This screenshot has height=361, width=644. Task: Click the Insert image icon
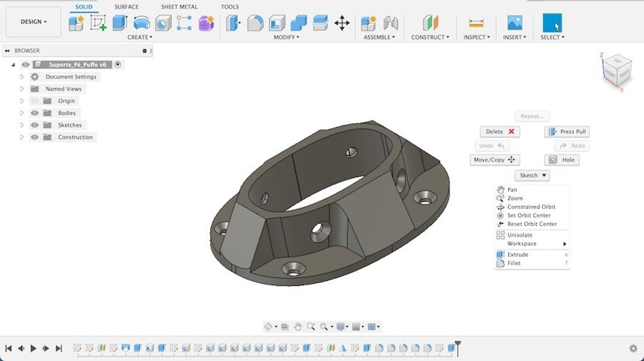click(x=514, y=23)
